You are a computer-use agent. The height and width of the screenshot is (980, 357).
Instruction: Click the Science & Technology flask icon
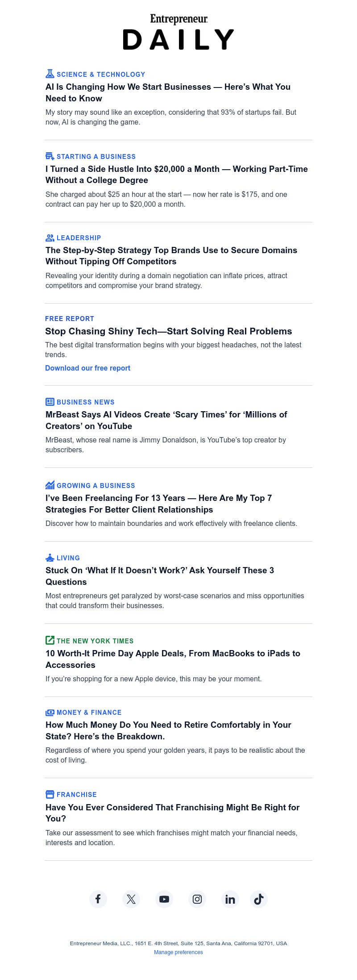pyautogui.click(x=50, y=74)
